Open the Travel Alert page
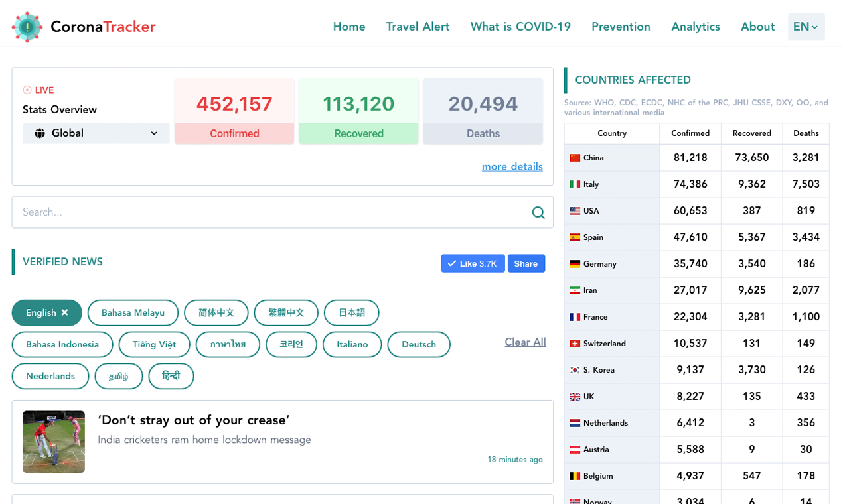The image size is (843, 504). pos(418,27)
